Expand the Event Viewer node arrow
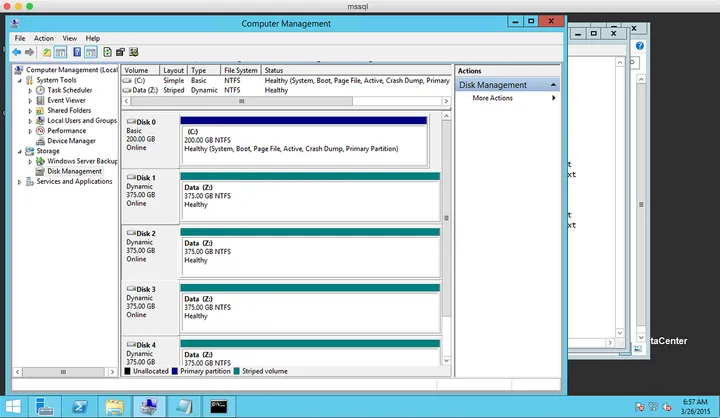720x418 pixels. pos(30,101)
